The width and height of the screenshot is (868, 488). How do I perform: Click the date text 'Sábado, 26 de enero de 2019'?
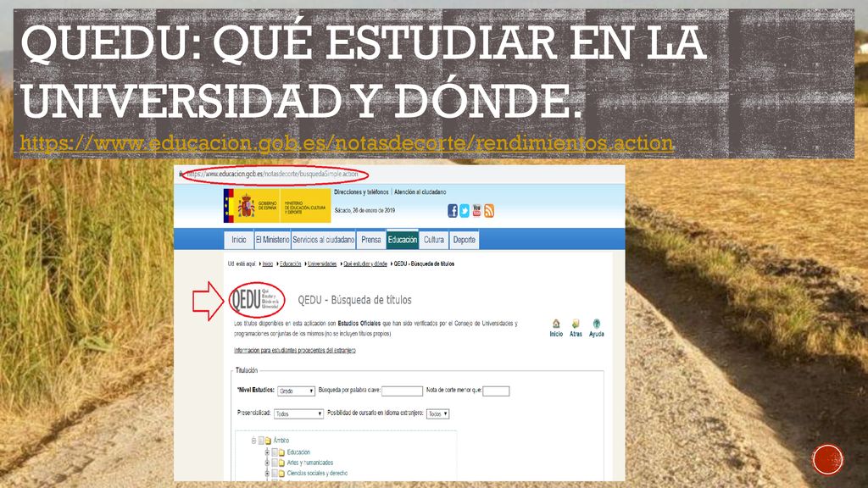click(x=364, y=210)
